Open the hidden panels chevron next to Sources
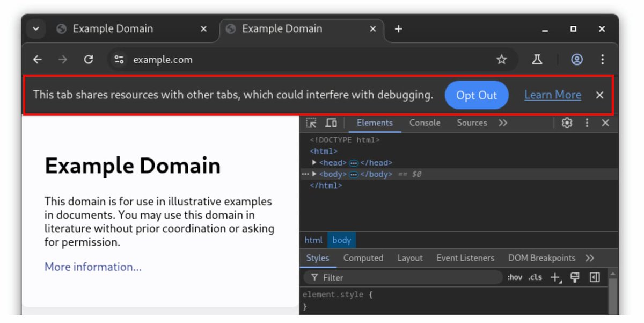The height and width of the screenshot is (323, 644). [503, 123]
